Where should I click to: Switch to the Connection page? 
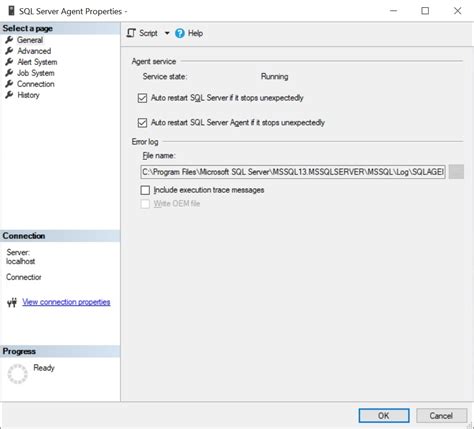(x=36, y=84)
